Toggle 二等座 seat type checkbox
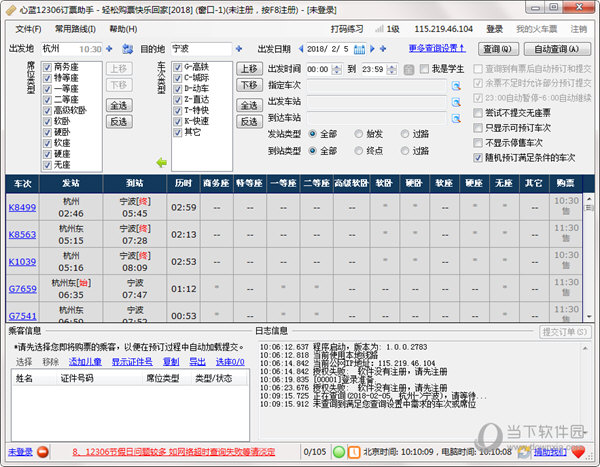Image resolution: width=600 pixels, height=467 pixels. [47, 100]
